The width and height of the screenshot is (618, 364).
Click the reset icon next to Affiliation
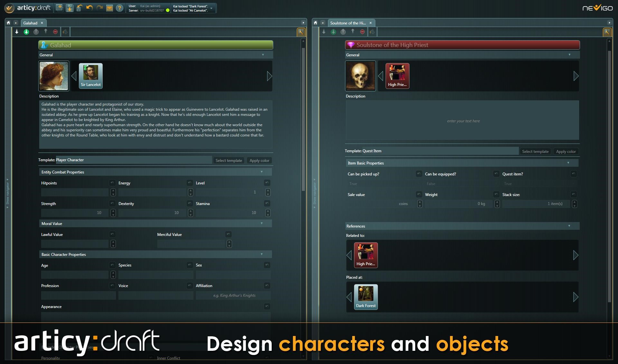point(267,285)
